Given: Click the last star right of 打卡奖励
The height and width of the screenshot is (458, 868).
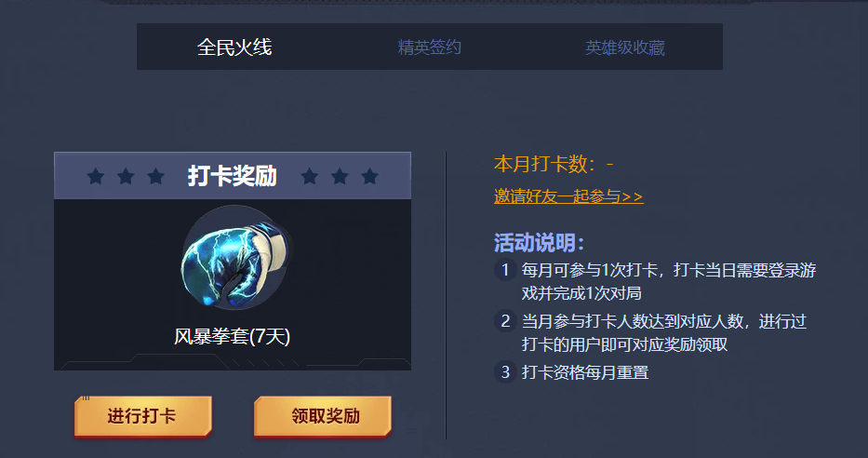Looking at the screenshot, I should coord(369,176).
